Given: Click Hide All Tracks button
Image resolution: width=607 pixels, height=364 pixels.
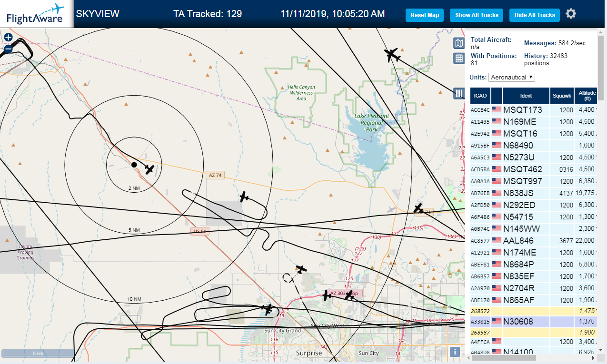Looking at the screenshot, I should pyautogui.click(x=535, y=15).
